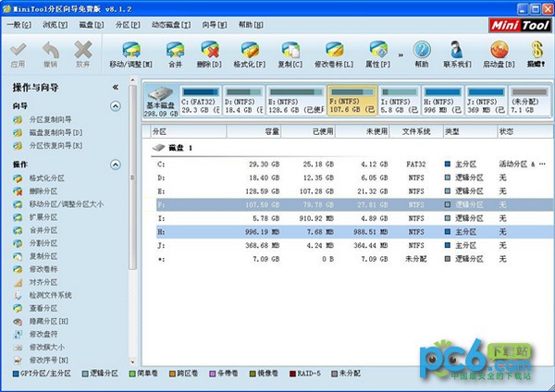This screenshot has width=555, height=392.
Task: Open Properties (属性) from the toolbar
Action: tap(378, 50)
